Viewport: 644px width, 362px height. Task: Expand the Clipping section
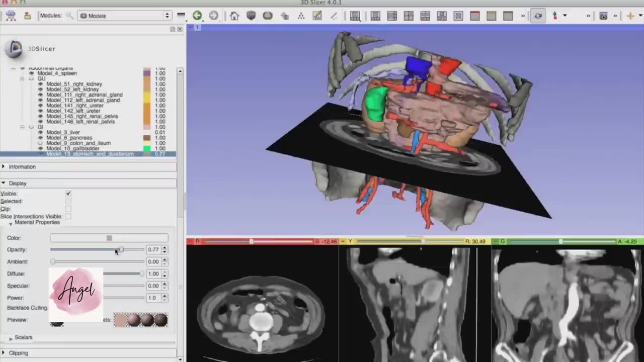point(89,353)
